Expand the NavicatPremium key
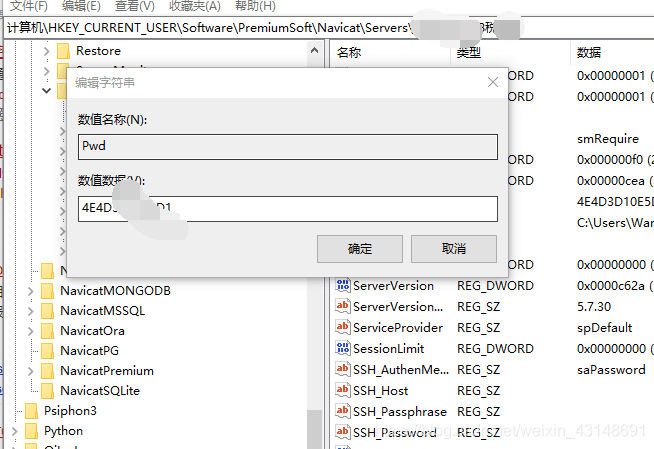Screen dimensions: 654x449 coord(30,371)
